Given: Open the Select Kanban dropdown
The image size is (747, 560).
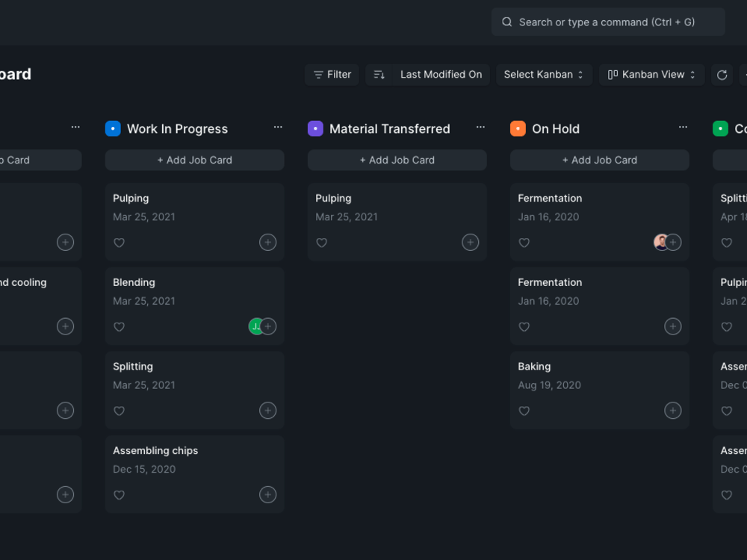Looking at the screenshot, I should pyautogui.click(x=544, y=75).
